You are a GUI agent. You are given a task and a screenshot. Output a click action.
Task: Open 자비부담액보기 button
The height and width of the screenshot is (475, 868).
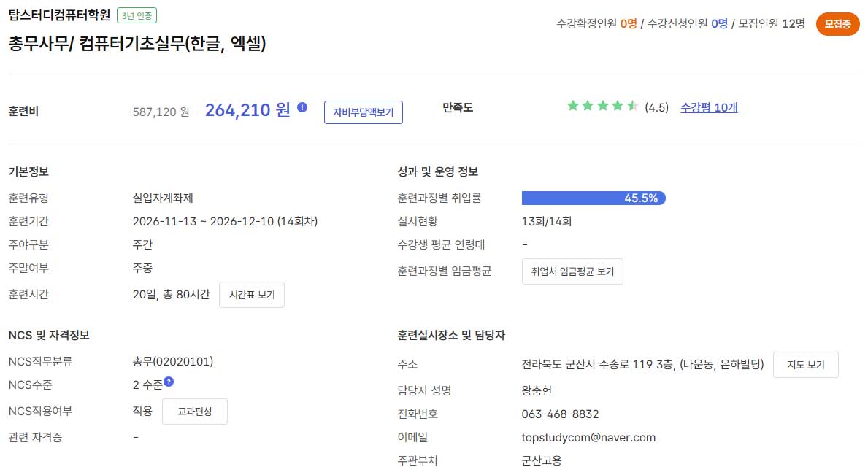tap(363, 112)
